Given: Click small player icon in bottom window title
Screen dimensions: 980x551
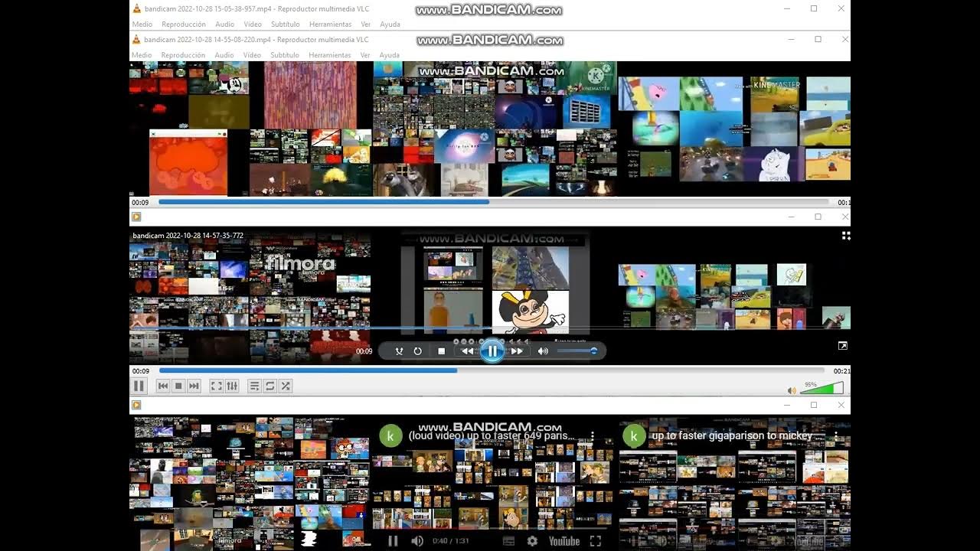Looking at the screenshot, I should (x=136, y=405).
